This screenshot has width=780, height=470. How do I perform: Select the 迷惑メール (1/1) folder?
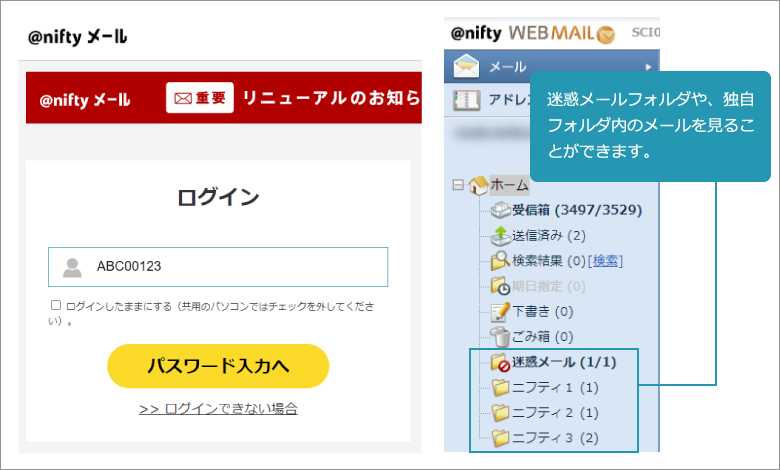564,362
